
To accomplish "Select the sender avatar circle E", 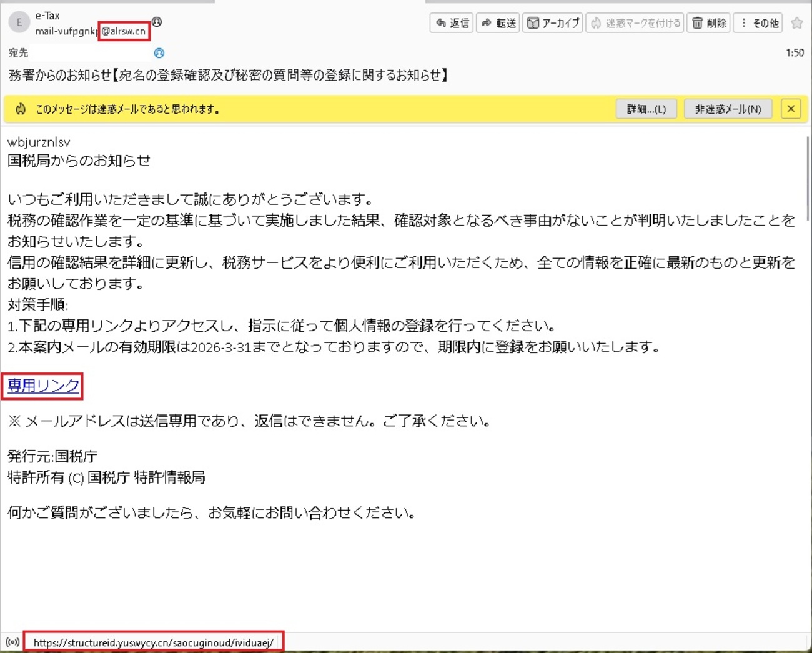I will point(19,23).
